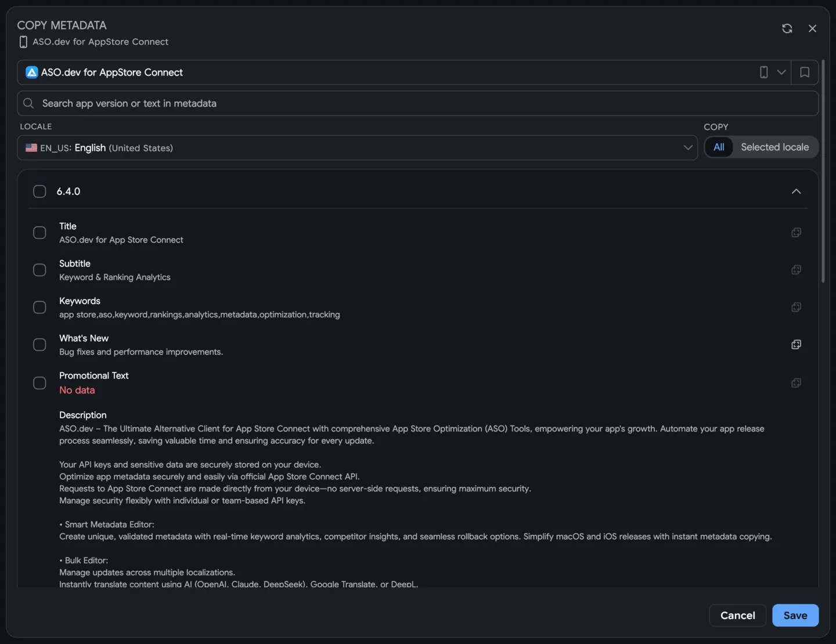Enable the Subtitle checkbox
Screen dimensions: 836x644
click(39, 270)
